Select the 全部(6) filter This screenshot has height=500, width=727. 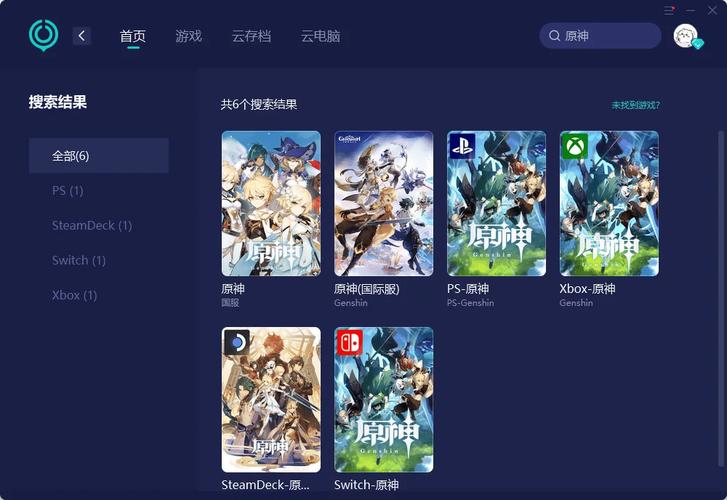pyautogui.click(x=98, y=156)
